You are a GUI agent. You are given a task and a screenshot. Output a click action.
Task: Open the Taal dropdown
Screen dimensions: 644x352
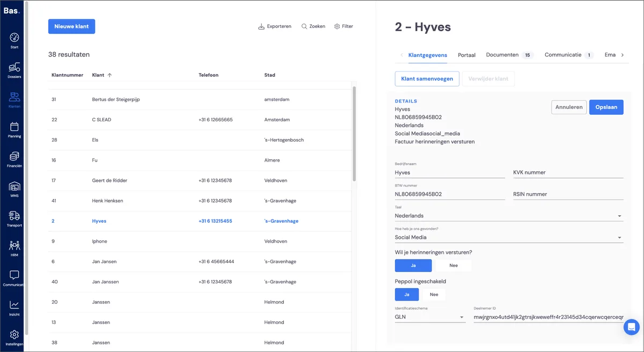[509, 216]
